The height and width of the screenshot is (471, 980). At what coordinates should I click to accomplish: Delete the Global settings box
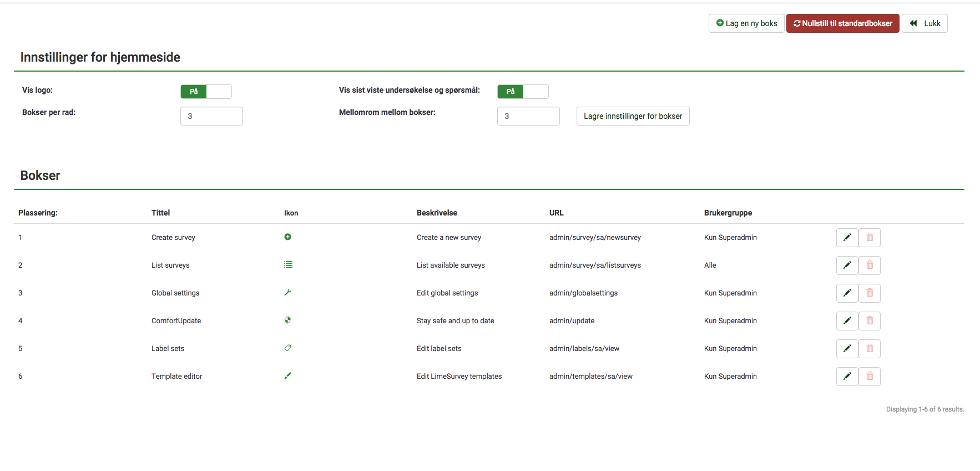[870, 293]
